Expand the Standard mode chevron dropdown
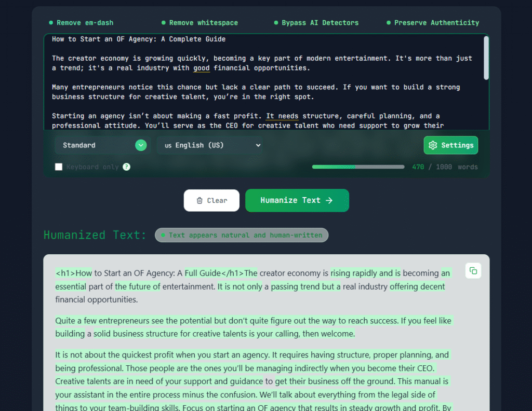Viewport: 532px width, 411px height. click(x=141, y=145)
